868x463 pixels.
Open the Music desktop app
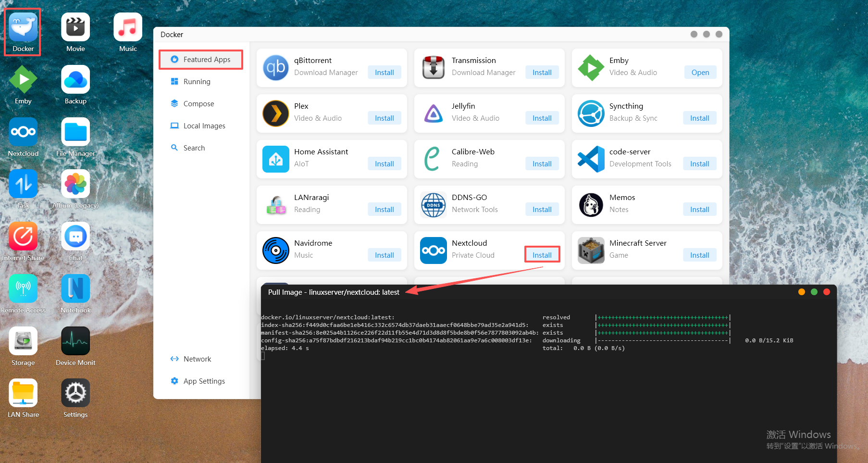128,27
